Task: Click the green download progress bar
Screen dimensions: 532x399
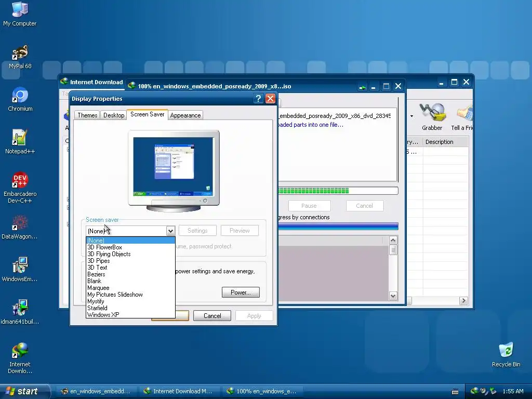Action: pos(338,191)
